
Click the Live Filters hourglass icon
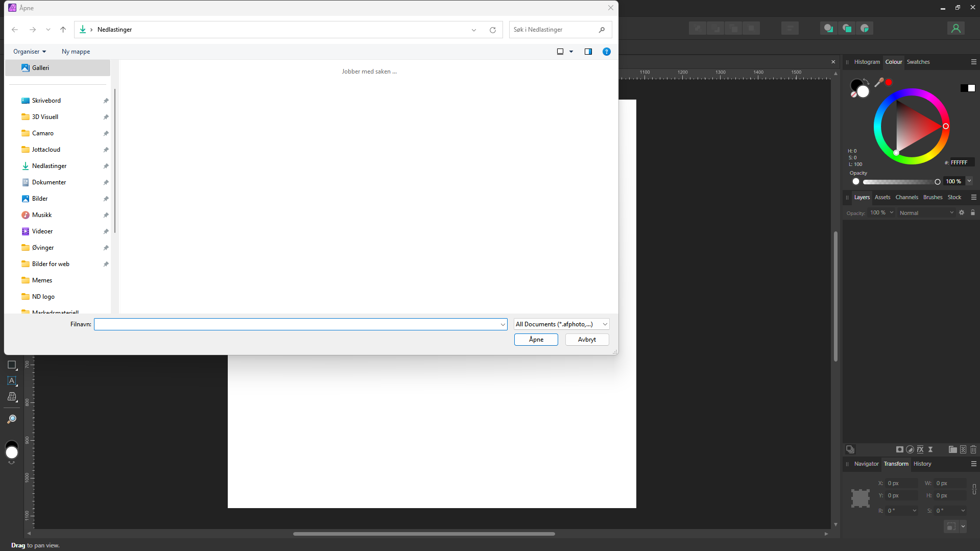pyautogui.click(x=930, y=449)
